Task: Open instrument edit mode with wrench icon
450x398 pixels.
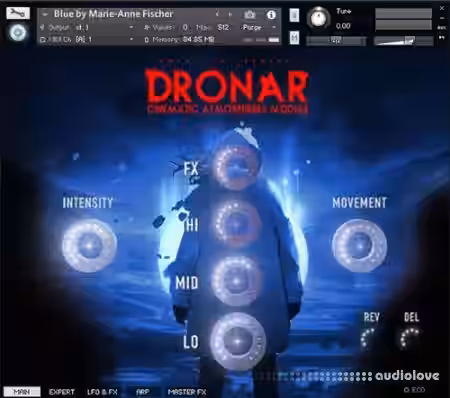Action: 18,13
